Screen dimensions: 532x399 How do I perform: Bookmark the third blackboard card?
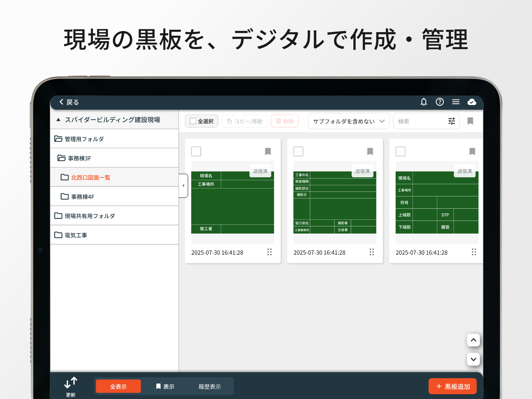[x=472, y=152]
